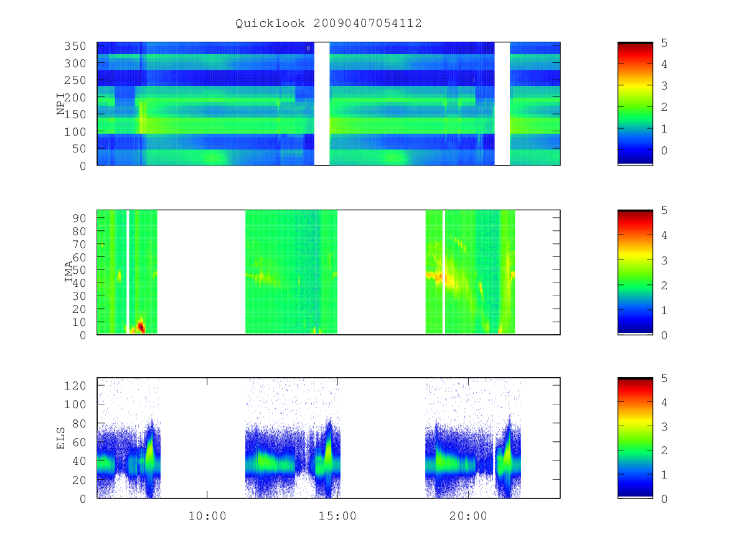This screenshot has width=747, height=560.
Task: Click the 10:00 time axis label
Action: point(207,516)
